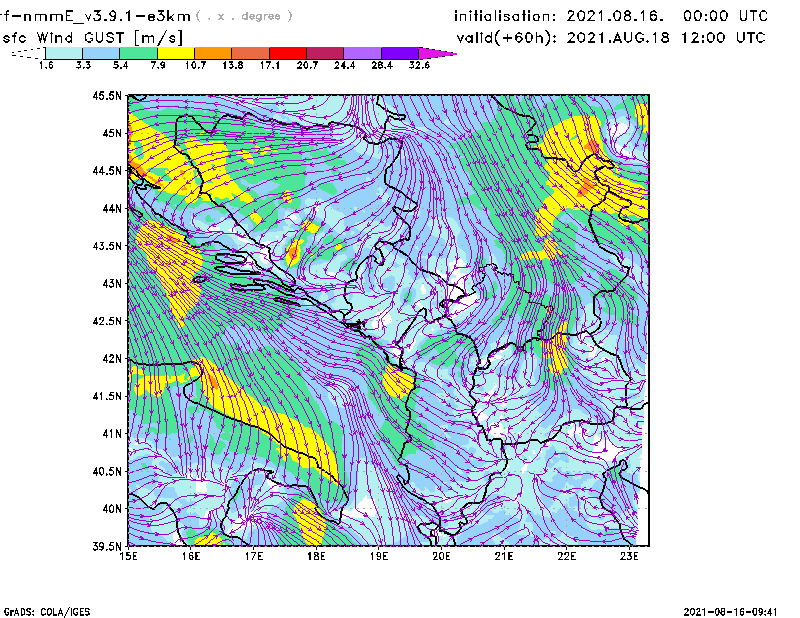Click the valid time '12:00 UTC'
The height and width of the screenshot is (618, 800).
[x=723, y=38]
